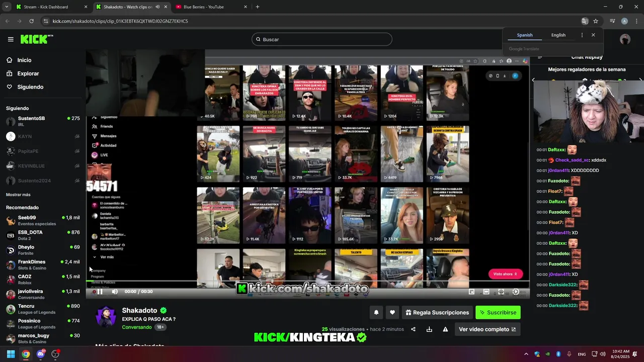Click ENG language indicator in taskbar
644x362 pixels.
coord(582,354)
